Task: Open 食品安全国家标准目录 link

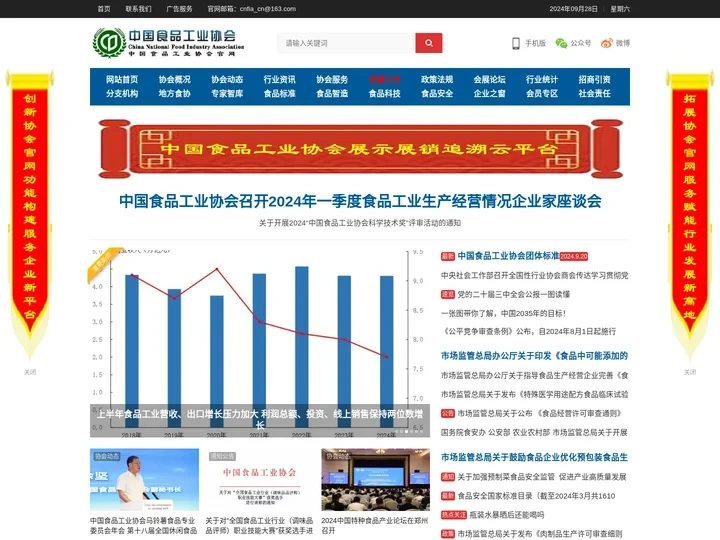Action: pos(536,496)
